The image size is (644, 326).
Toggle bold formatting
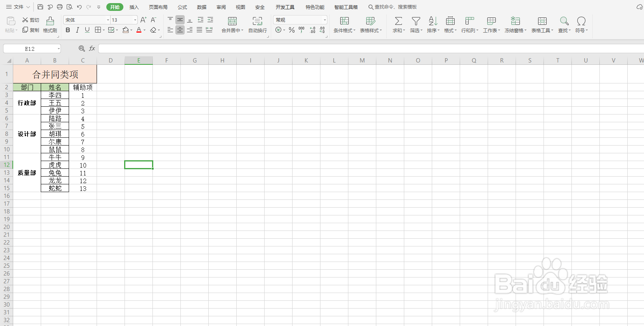[68, 30]
